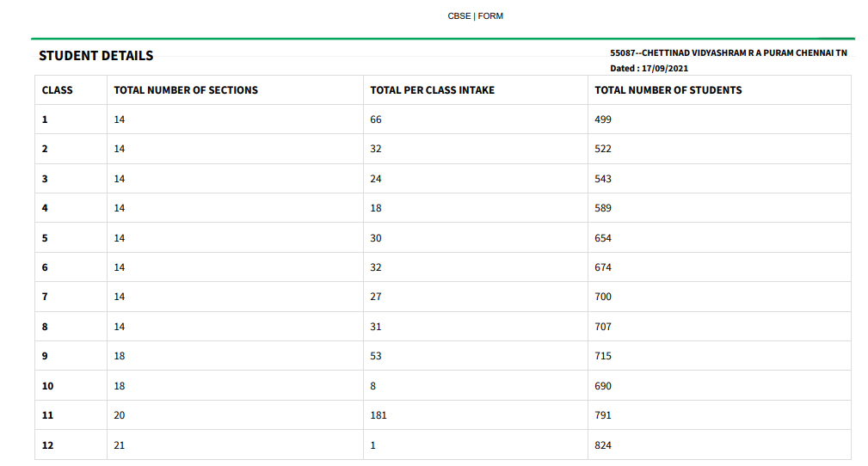Select the 21 sections cell for class 12
The width and height of the screenshot is (868, 466).
click(235, 445)
